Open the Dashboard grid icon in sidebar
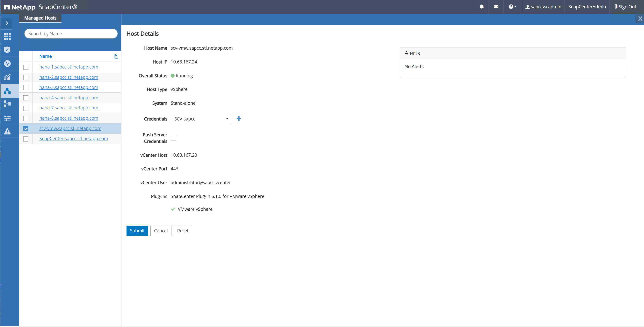This screenshot has width=644, height=327. click(7, 37)
